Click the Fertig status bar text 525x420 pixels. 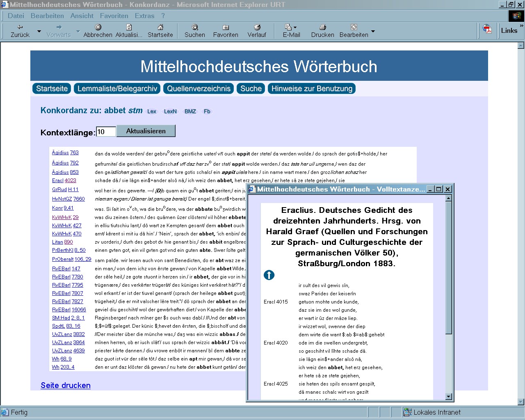click(19, 412)
